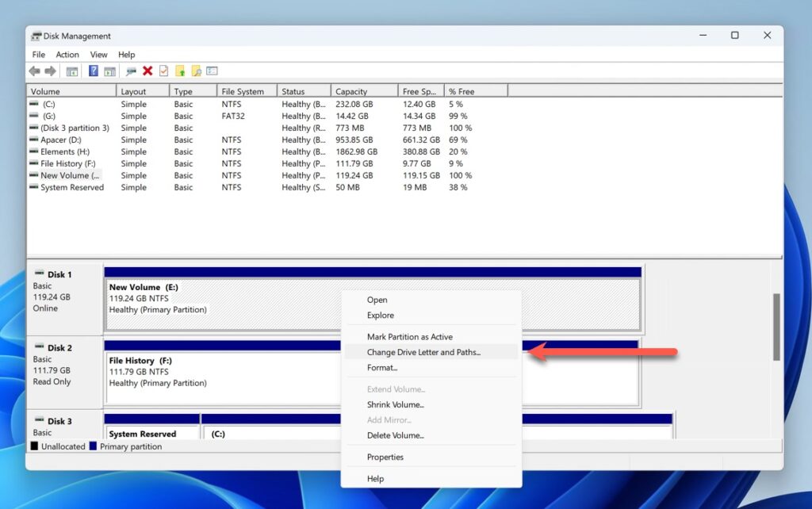Click the checkmark-document toolbar icon

(163, 70)
